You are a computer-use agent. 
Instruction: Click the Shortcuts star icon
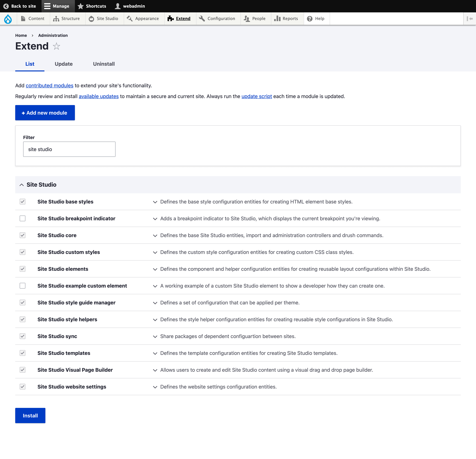point(81,6)
